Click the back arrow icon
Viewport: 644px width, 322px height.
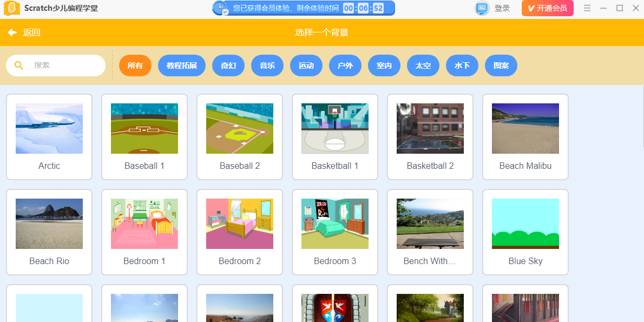(12, 32)
